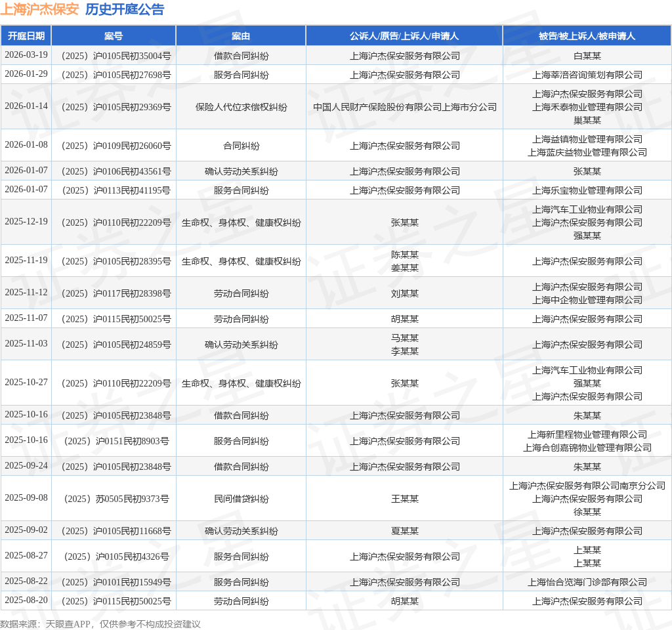The image size is (672, 630).
Task: Click the cause 合同纠纷 in 2026-01-08 row
Action: point(241,146)
